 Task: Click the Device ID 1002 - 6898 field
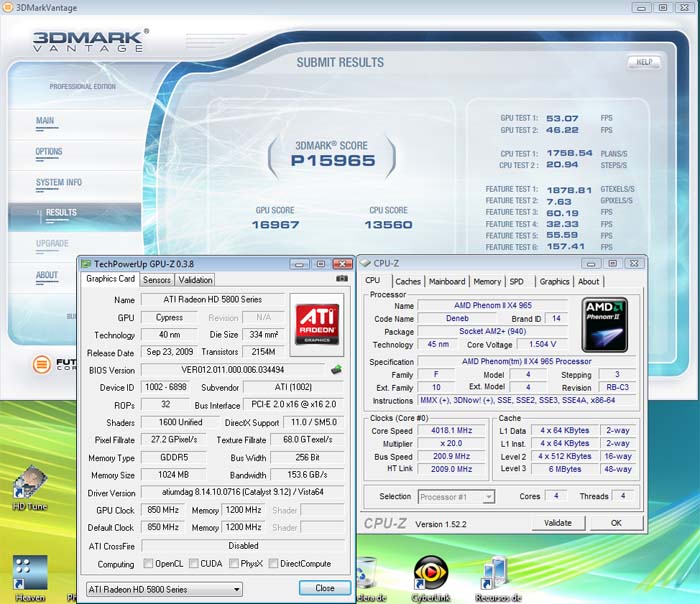point(166,387)
